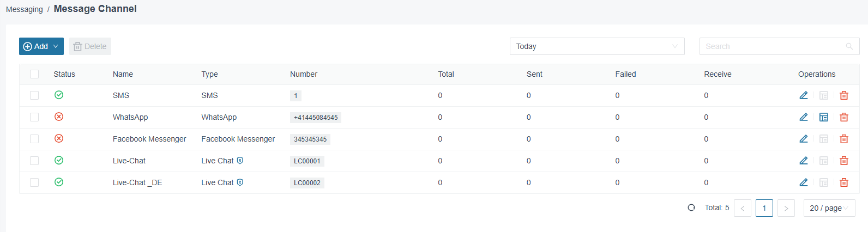Go to next page arrow
This screenshot has height=232, width=868.
pos(786,208)
